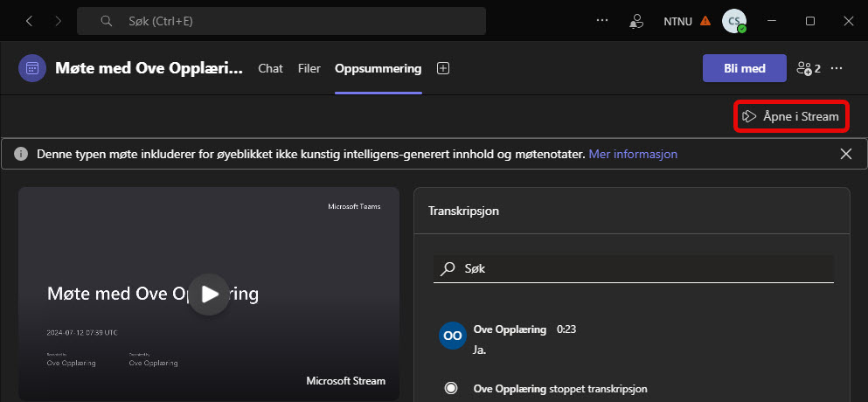Image resolution: width=868 pixels, height=402 pixels.
Task: Go forward with the forward arrow
Action: (x=58, y=21)
